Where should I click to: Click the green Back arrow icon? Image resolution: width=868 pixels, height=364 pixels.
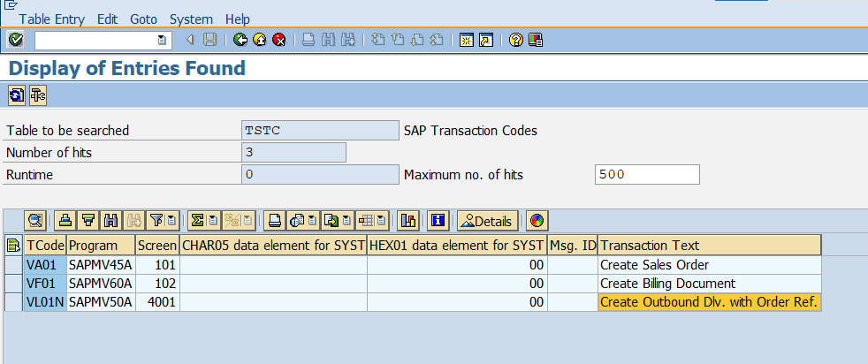click(240, 40)
